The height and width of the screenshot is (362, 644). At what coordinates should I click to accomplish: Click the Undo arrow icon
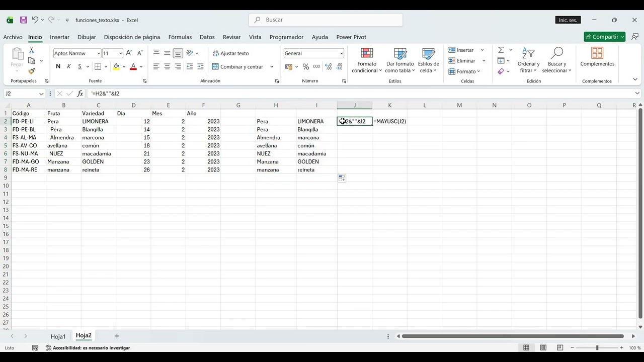click(x=35, y=20)
